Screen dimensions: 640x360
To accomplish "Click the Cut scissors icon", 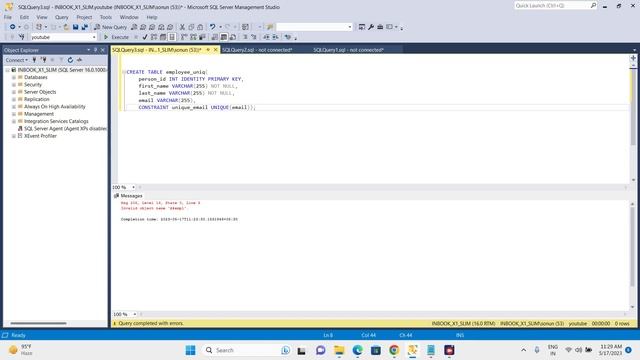I will point(182,27).
